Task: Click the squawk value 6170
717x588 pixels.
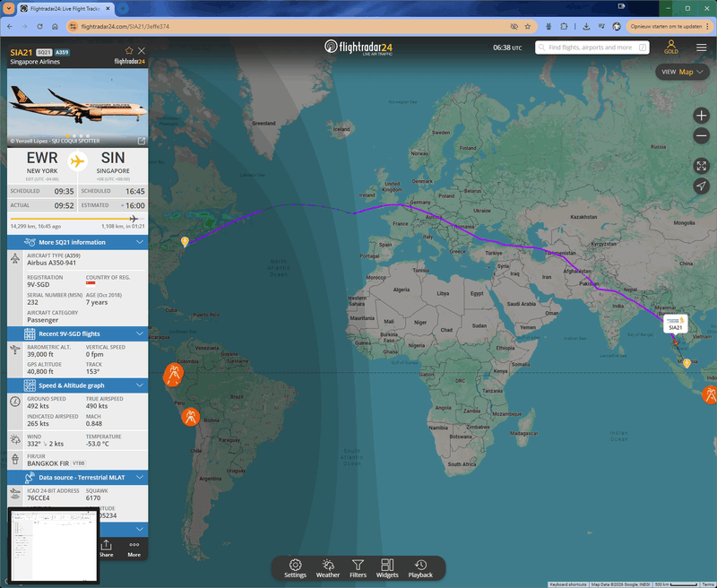Action: [x=93, y=498]
